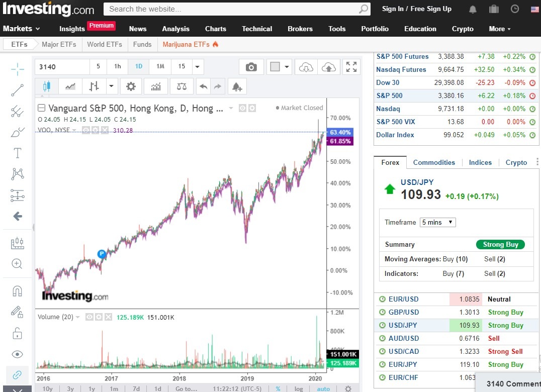
Task: Open the EUR/USD pair link
Action: click(403, 299)
